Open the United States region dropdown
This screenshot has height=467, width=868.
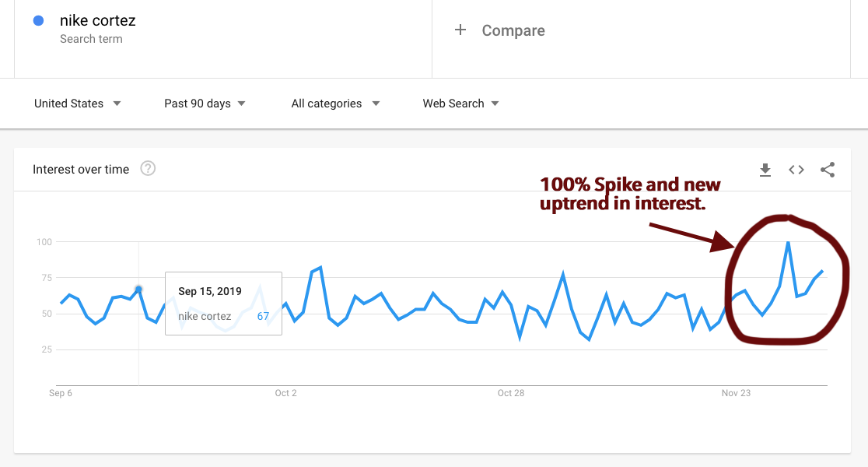[77, 104]
